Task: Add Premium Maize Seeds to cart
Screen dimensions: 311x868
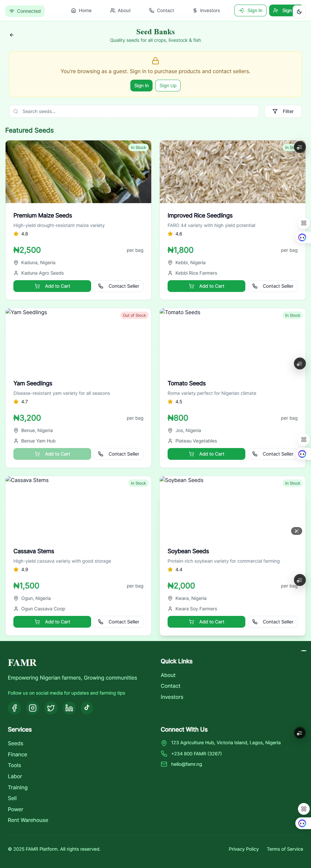Action: pos(52,286)
